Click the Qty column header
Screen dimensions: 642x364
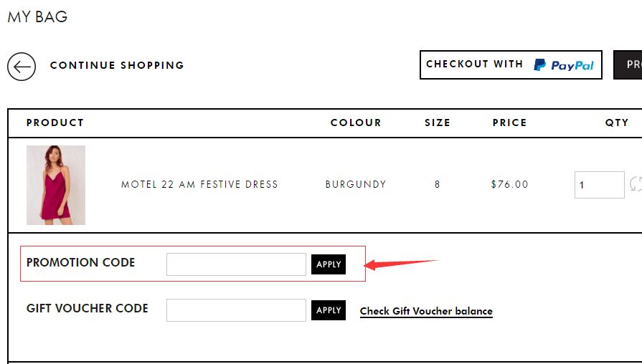click(617, 123)
